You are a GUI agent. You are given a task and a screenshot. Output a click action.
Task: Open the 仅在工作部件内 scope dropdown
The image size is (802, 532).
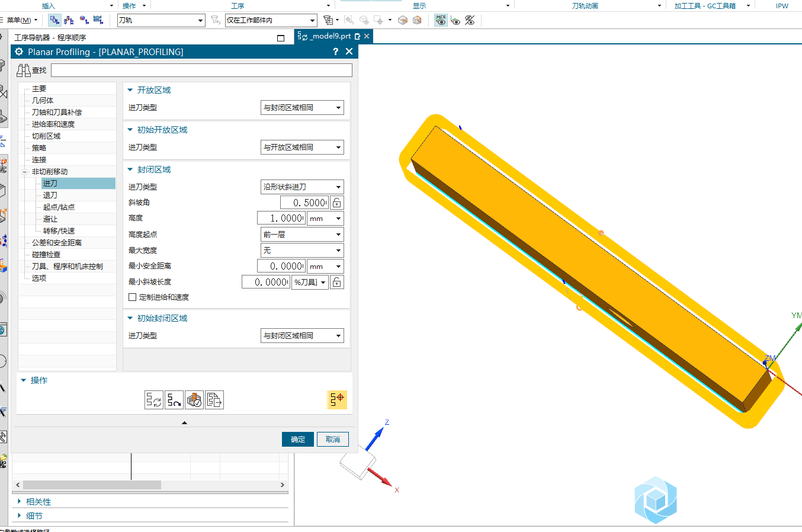271,20
